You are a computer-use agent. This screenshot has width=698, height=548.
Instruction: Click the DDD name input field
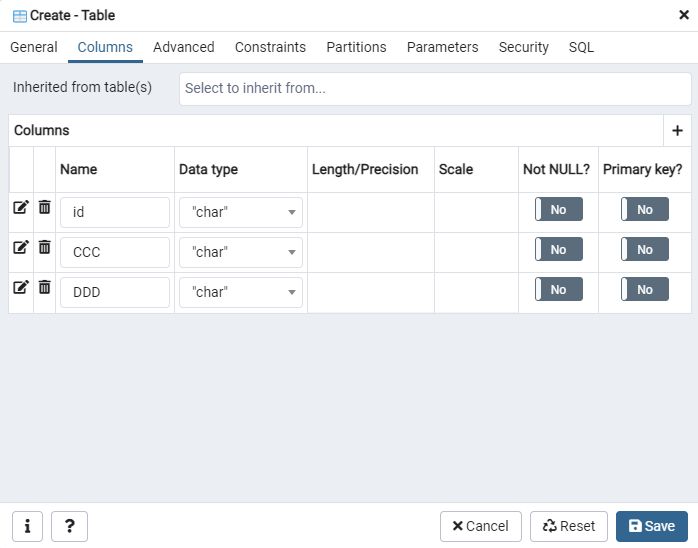click(x=115, y=292)
